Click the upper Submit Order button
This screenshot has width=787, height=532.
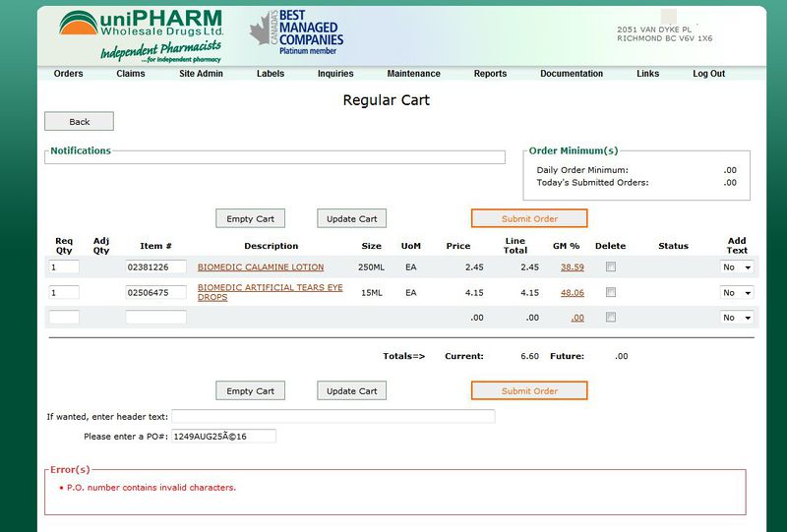point(529,219)
